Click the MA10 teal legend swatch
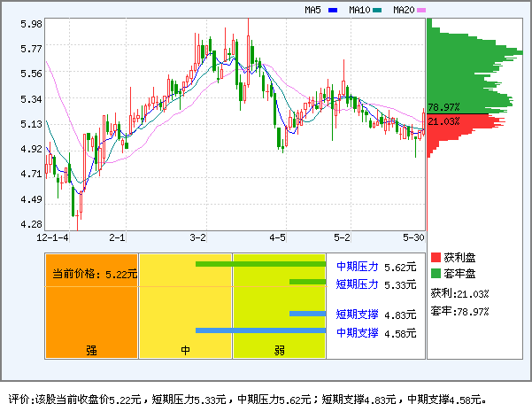Screen dimensions: 532x404 click(377, 11)
